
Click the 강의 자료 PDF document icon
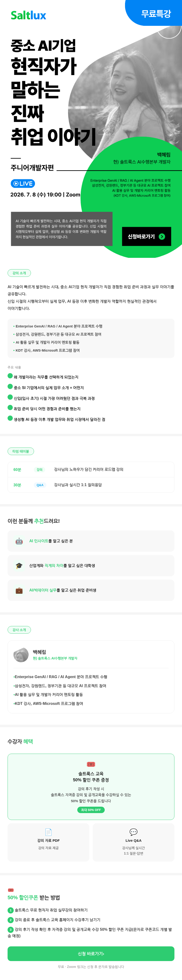pos(48,832)
